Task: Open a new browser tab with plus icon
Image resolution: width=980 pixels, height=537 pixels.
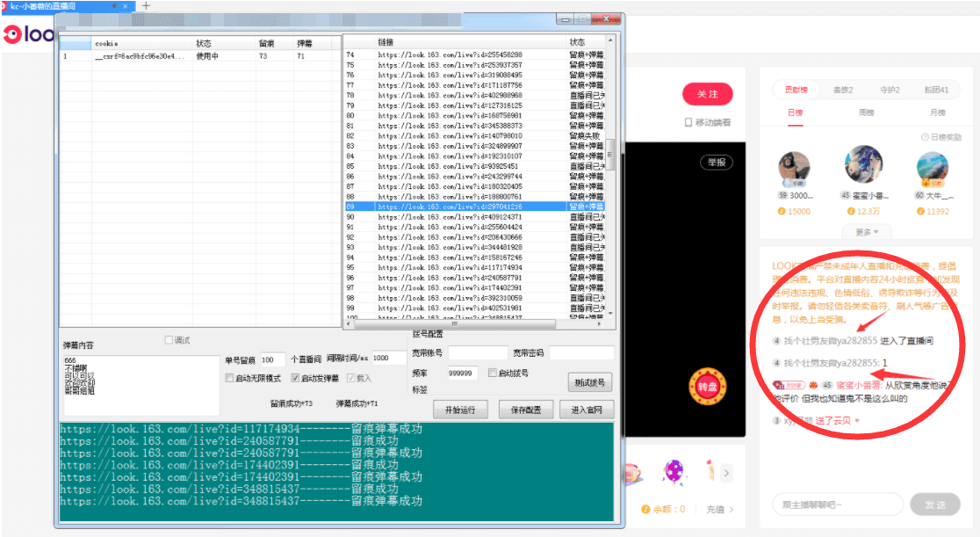Action: click(x=146, y=5)
